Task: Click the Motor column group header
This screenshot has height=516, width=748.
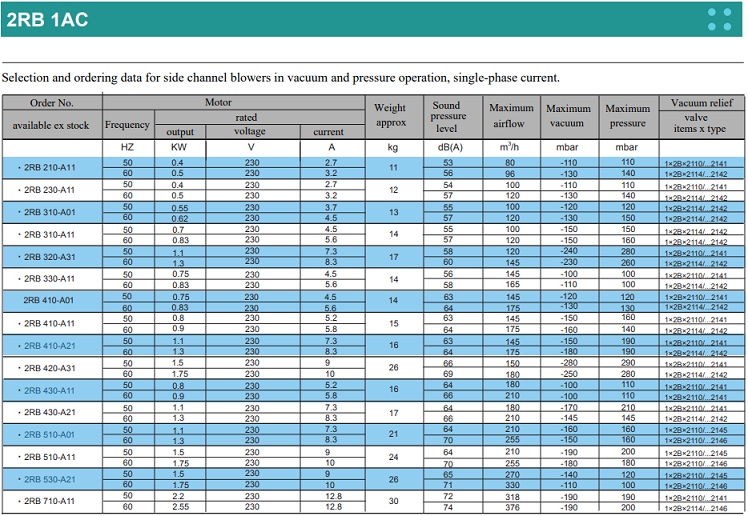Action: 218,102
